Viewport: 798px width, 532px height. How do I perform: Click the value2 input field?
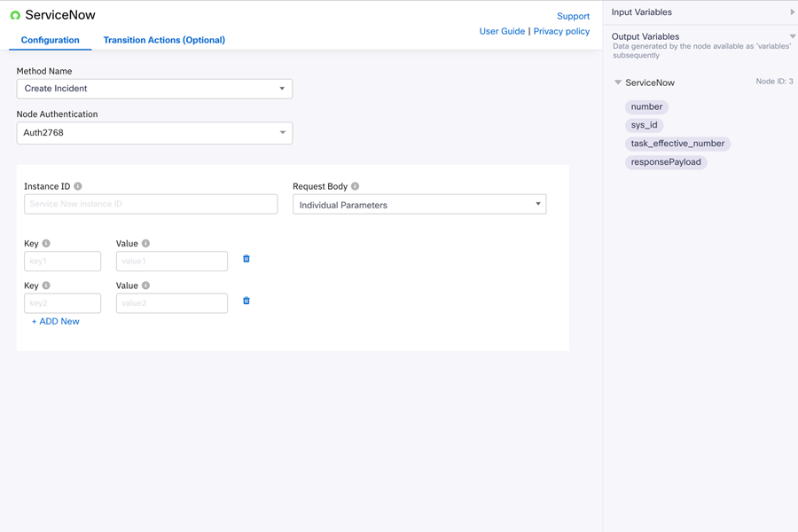(x=172, y=303)
